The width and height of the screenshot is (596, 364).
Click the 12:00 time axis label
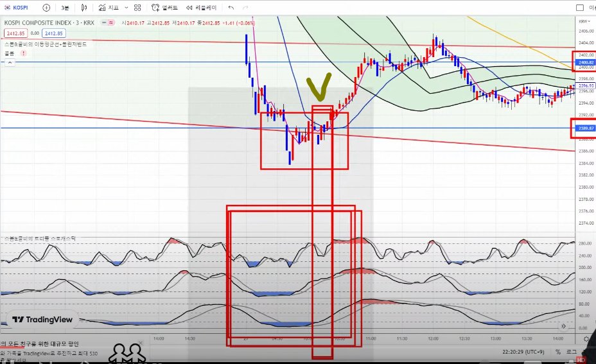coord(433,338)
